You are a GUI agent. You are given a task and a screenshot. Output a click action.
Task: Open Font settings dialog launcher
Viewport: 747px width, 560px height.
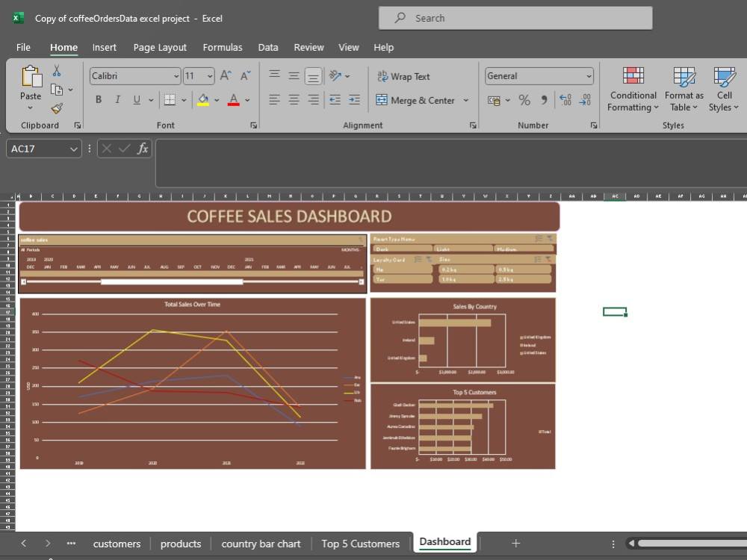tap(253, 125)
